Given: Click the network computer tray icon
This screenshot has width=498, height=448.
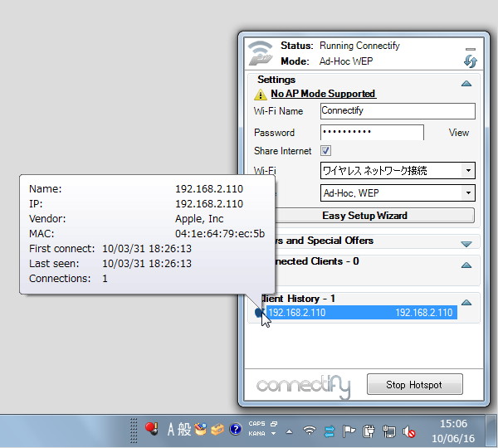Looking at the screenshot, I should coord(388,431).
